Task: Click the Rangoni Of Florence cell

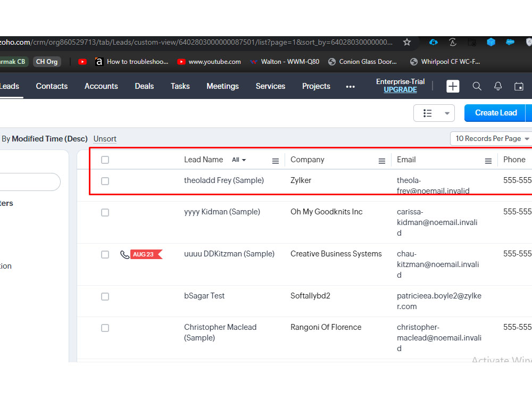Action: click(x=326, y=327)
